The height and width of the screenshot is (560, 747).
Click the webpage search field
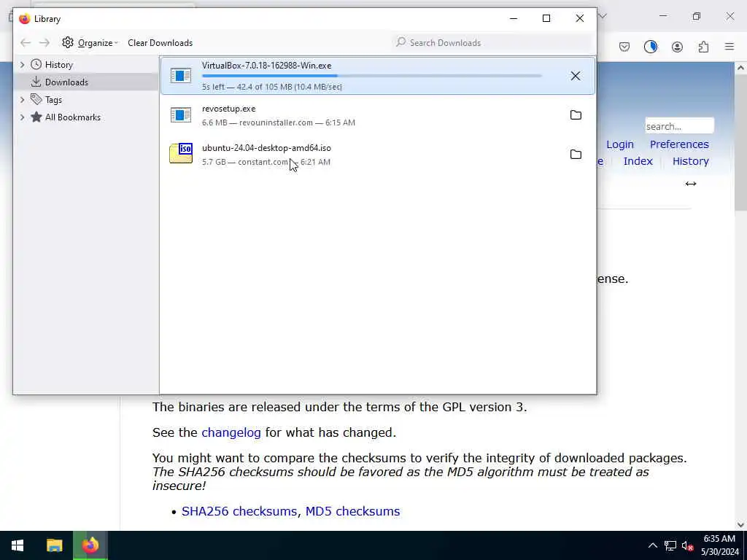click(679, 126)
